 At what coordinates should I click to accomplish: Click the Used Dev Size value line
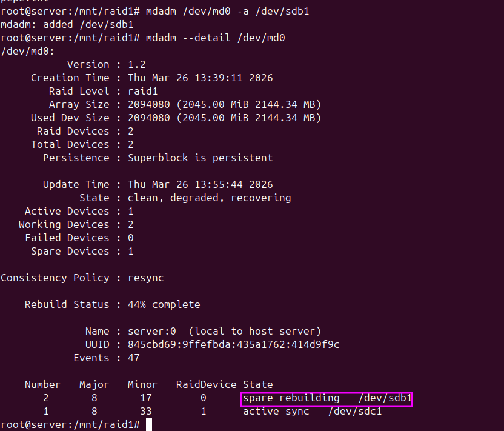click(224, 118)
